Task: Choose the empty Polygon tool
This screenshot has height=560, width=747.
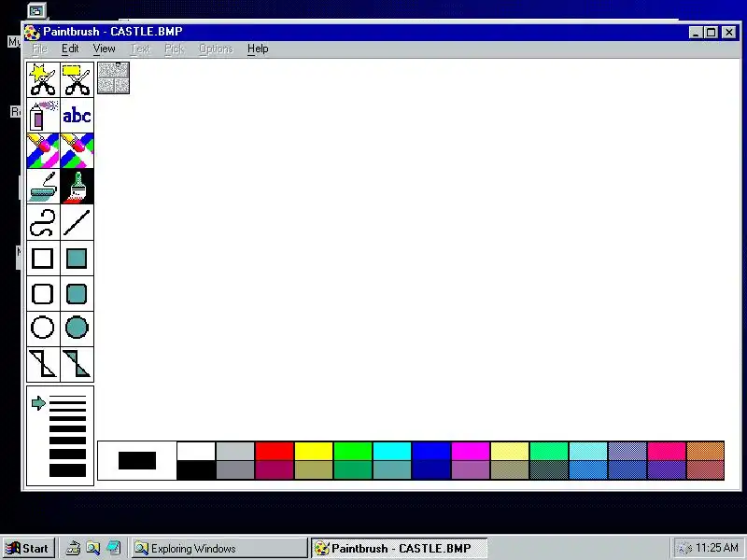Action: pos(43,364)
